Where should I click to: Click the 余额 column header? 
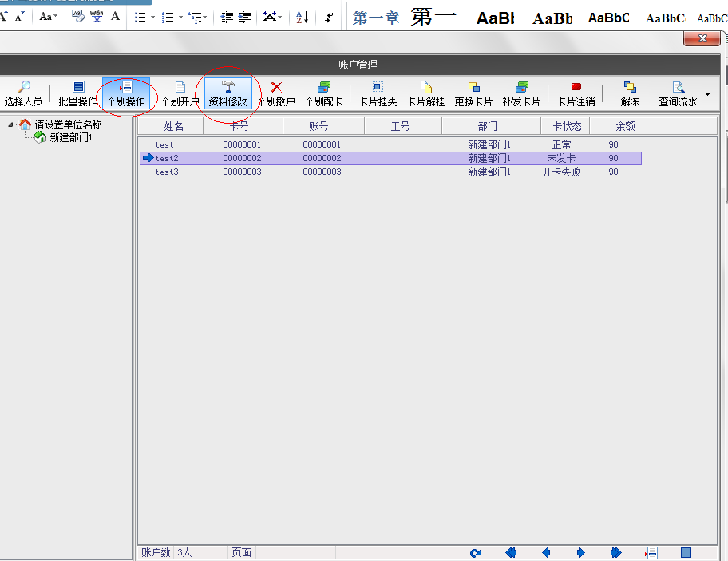click(625, 126)
